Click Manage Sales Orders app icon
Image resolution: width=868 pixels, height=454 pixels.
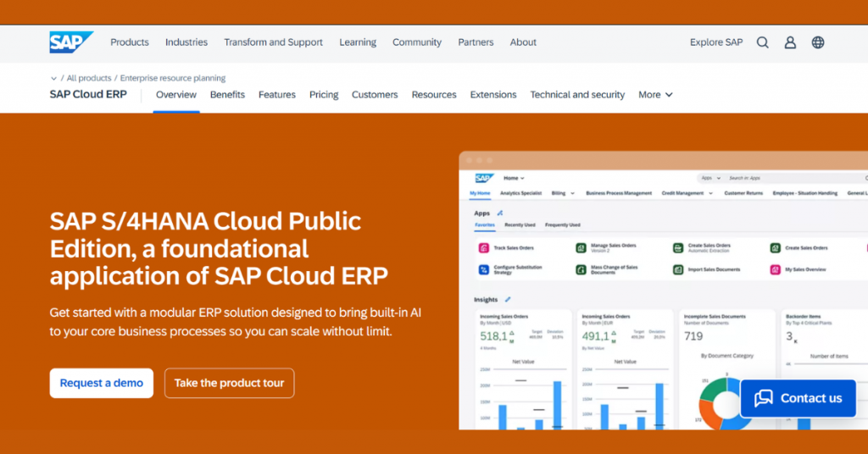(x=581, y=247)
